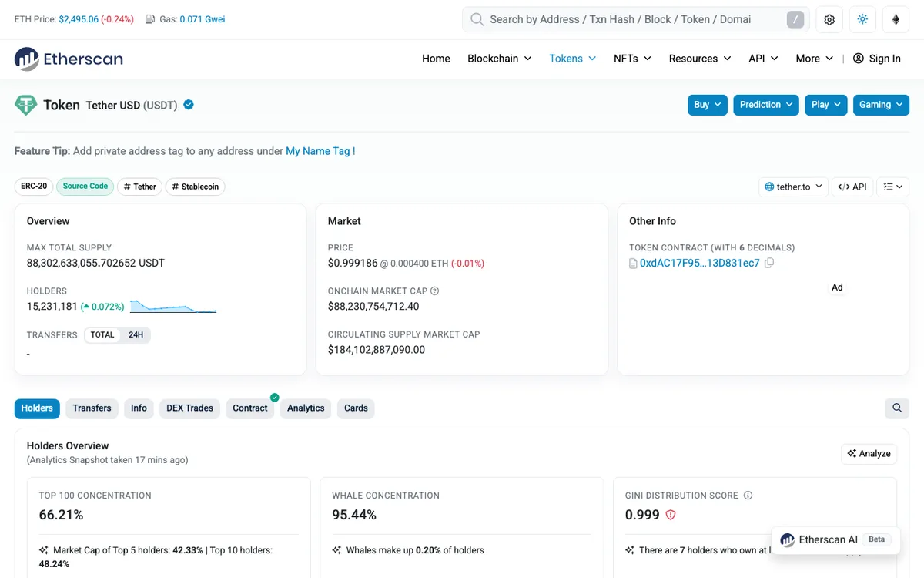Open the holders tab search icon
Viewport: 924px width, 578px height.
click(897, 408)
